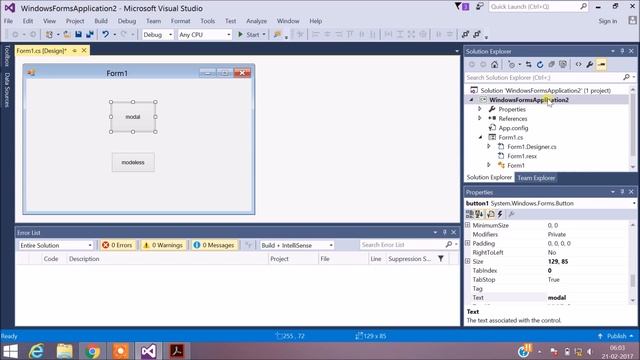Click lightning bolt Events icon
This screenshot has height=360, width=640.
(x=500, y=214)
